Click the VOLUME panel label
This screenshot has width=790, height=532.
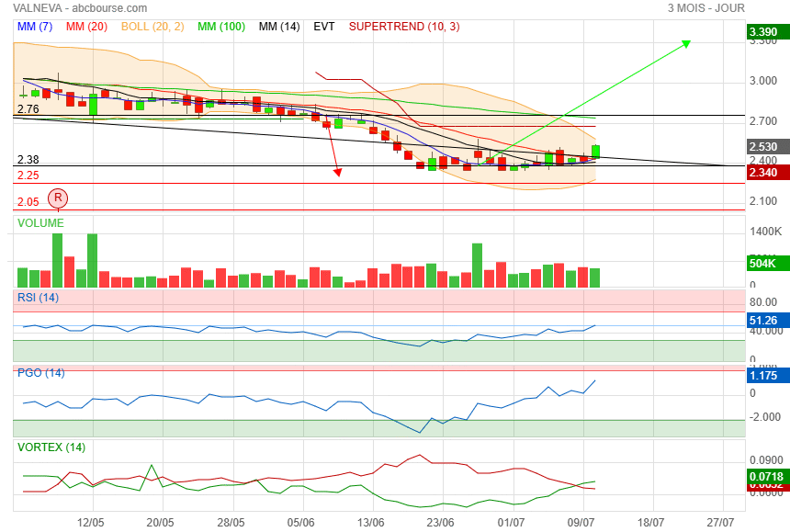click(x=40, y=223)
